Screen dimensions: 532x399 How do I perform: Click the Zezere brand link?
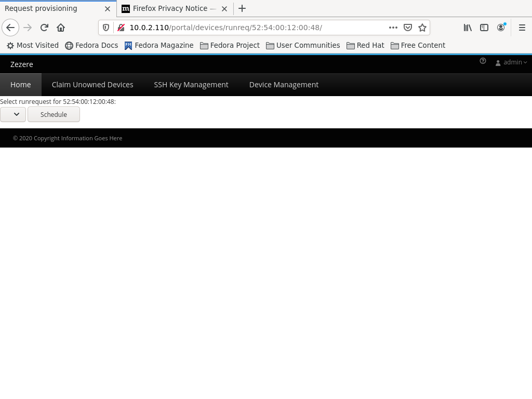(22, 64)
